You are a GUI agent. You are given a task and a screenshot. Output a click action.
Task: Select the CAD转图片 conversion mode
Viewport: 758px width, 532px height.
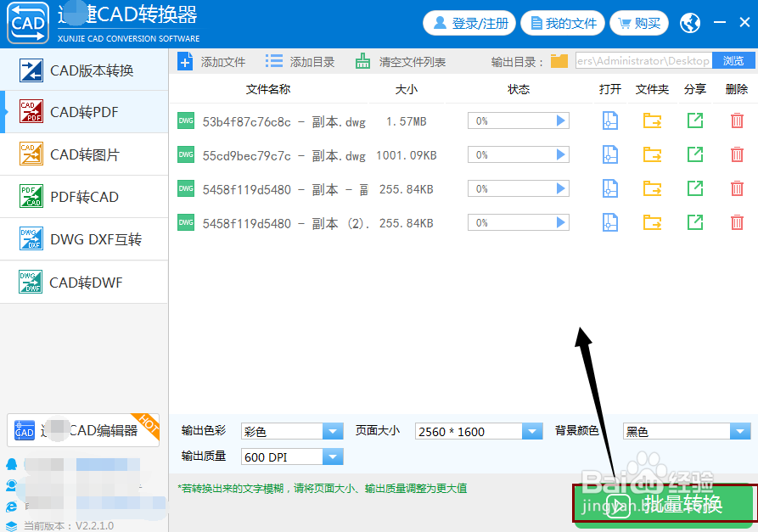(x=84, y=154)
